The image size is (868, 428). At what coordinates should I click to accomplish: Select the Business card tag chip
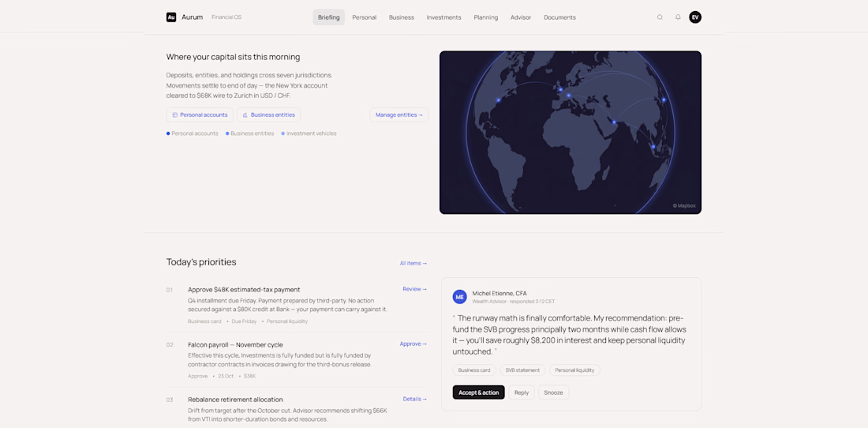[474, 370]
